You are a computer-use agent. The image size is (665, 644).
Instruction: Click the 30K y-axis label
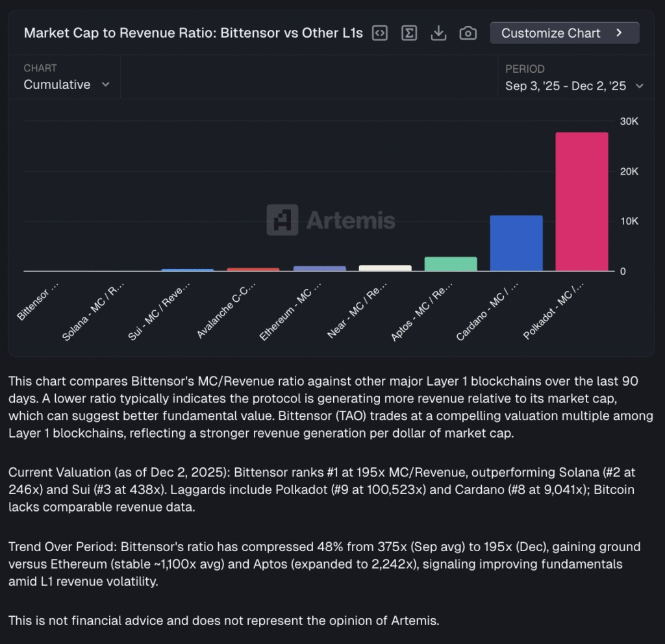coord(629,121)
